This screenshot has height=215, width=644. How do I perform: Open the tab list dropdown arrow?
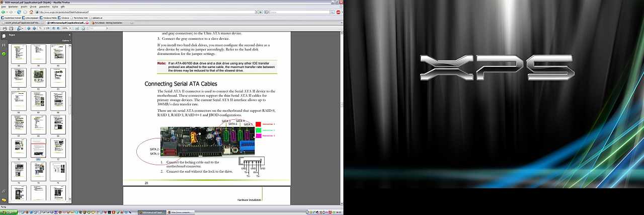pyautogui.click(x=341, y=23)
